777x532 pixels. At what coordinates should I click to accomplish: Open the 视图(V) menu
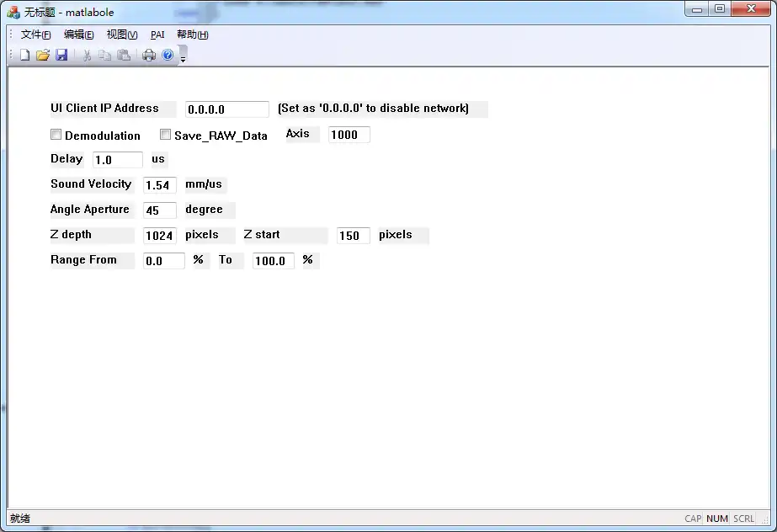122,35
